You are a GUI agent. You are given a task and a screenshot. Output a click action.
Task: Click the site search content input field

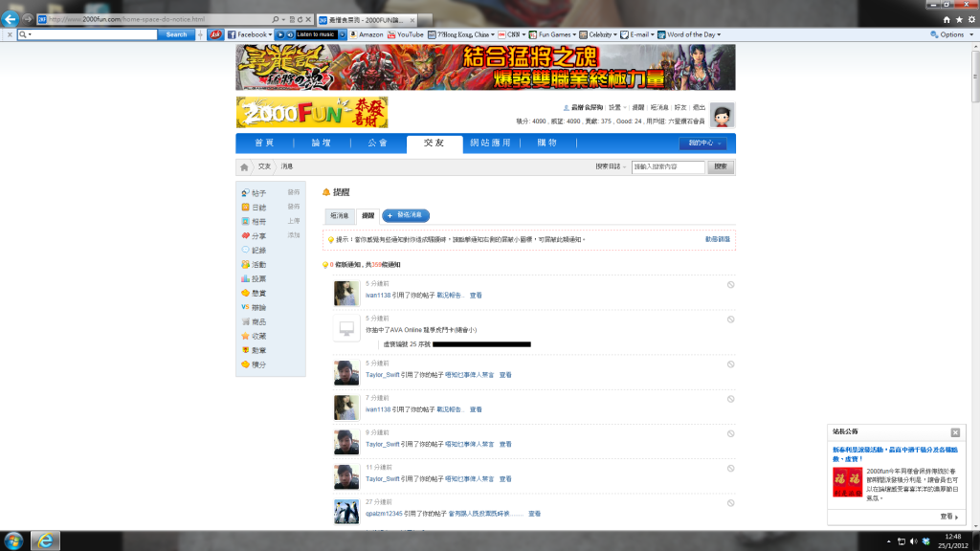pyautogui.click(x=668, y=166)
